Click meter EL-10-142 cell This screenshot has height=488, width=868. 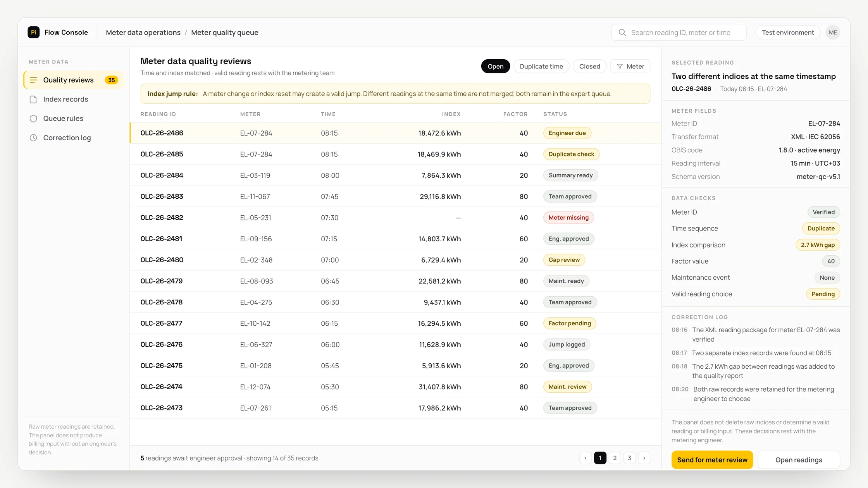pyautogui.click(x=255, y=323)
